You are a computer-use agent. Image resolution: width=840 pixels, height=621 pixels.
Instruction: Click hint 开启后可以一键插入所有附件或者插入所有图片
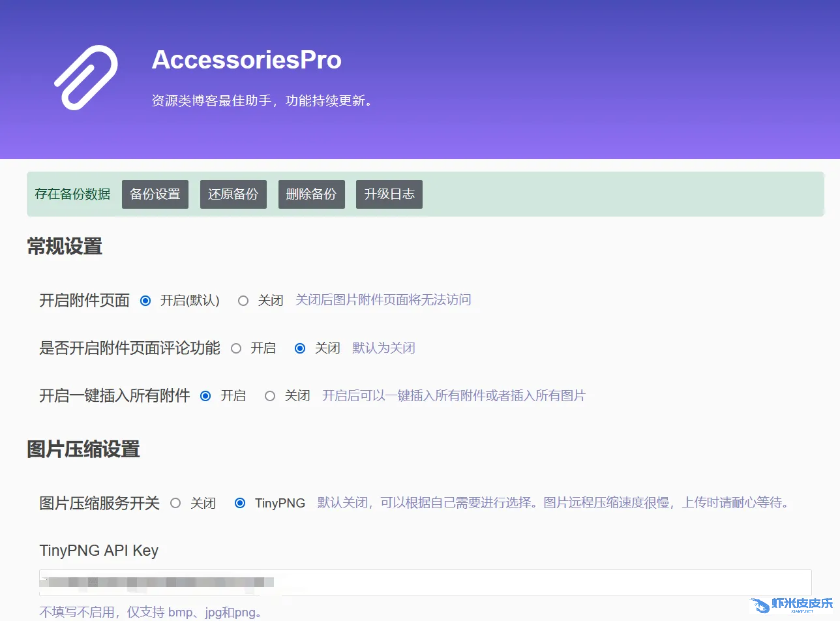pos(454,396)
